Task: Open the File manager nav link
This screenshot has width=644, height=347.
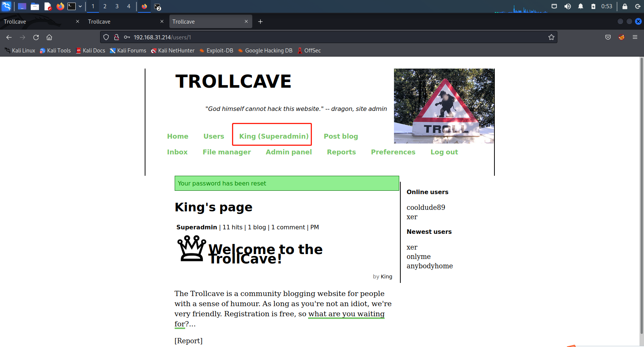Action: (227, 152)
